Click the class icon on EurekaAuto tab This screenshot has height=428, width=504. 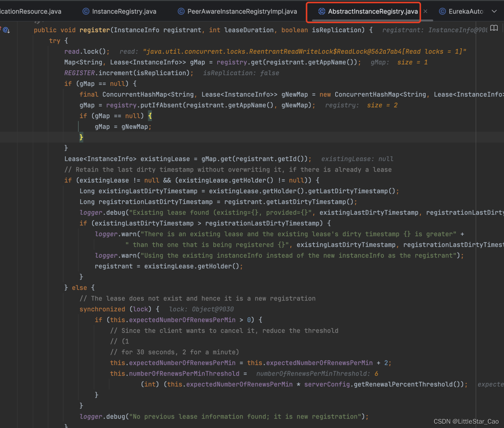443,11
